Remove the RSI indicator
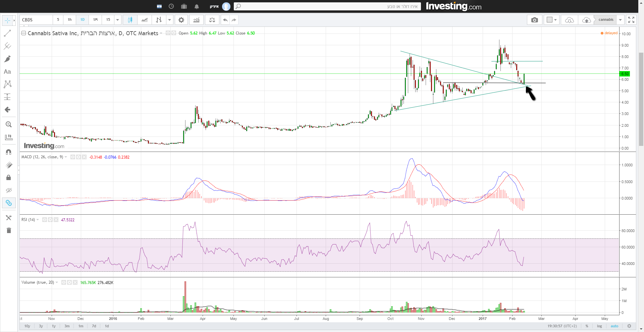 (56, 220)
